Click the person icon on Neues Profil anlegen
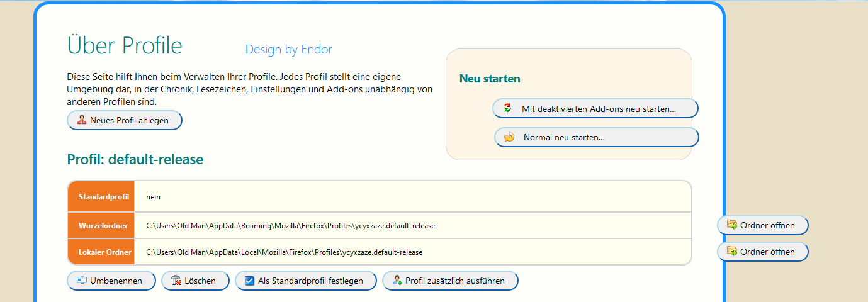The image size is (868, 302). [82, 120]
